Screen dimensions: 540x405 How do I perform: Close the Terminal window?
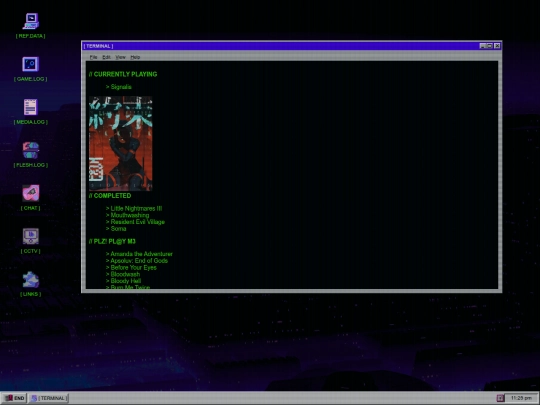click(497, 46)
